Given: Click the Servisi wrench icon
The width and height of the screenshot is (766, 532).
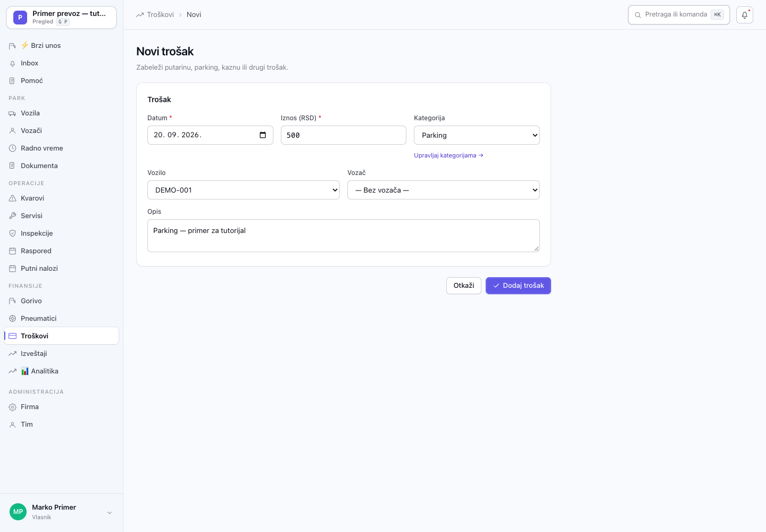Looking at the screenshot, I should [12, 216].
